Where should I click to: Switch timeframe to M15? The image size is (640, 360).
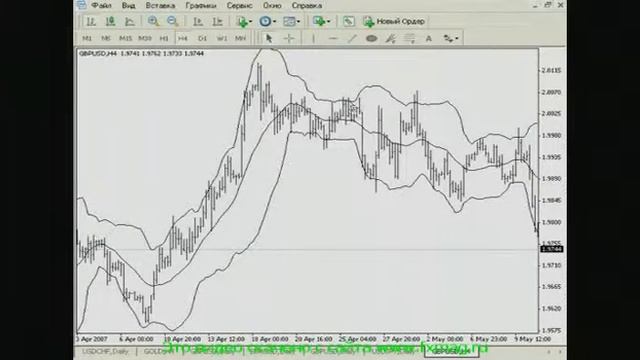coord(125,38)
